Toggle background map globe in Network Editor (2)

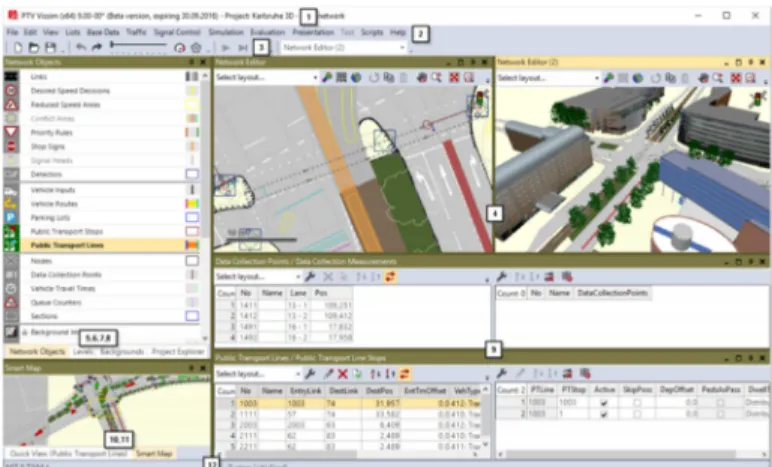637,78
